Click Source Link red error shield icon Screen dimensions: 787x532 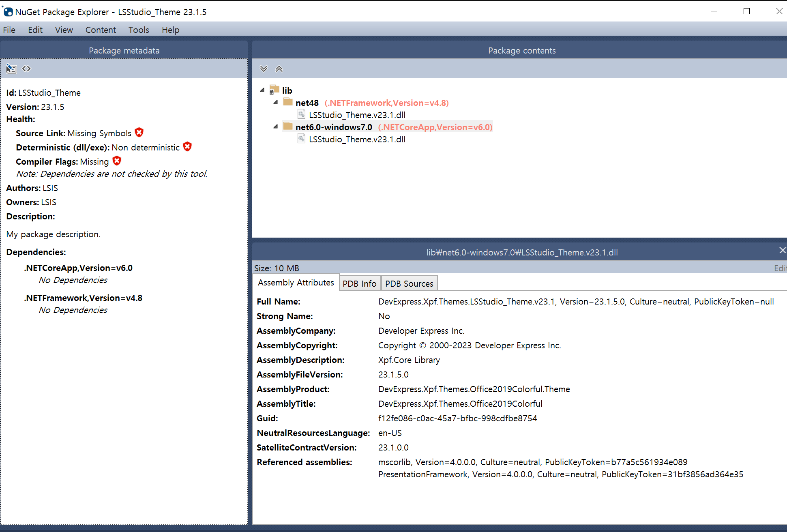tap(139, 133)
